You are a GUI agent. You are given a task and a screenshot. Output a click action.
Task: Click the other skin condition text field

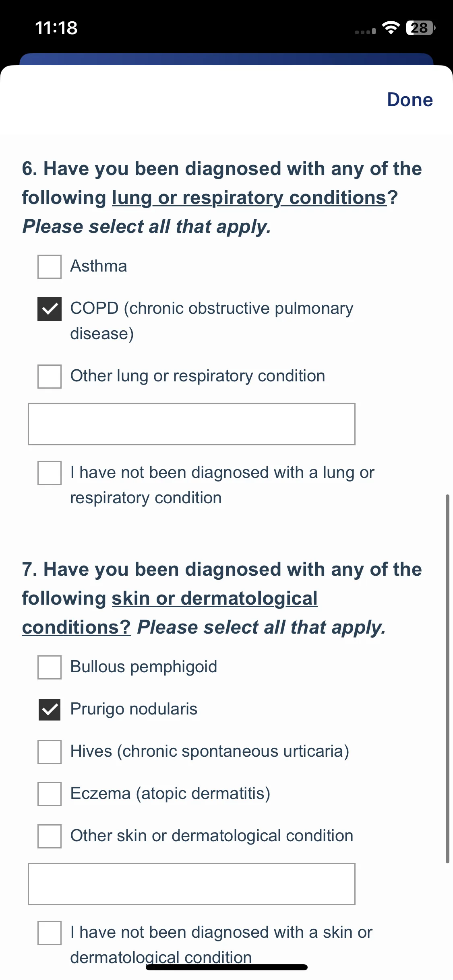192,884
